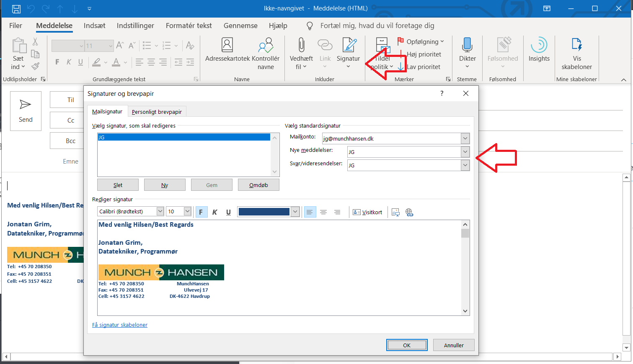Click the Signatur icon in the ribbon
This screenshot has height=364, width=633.
coord(349,45)
